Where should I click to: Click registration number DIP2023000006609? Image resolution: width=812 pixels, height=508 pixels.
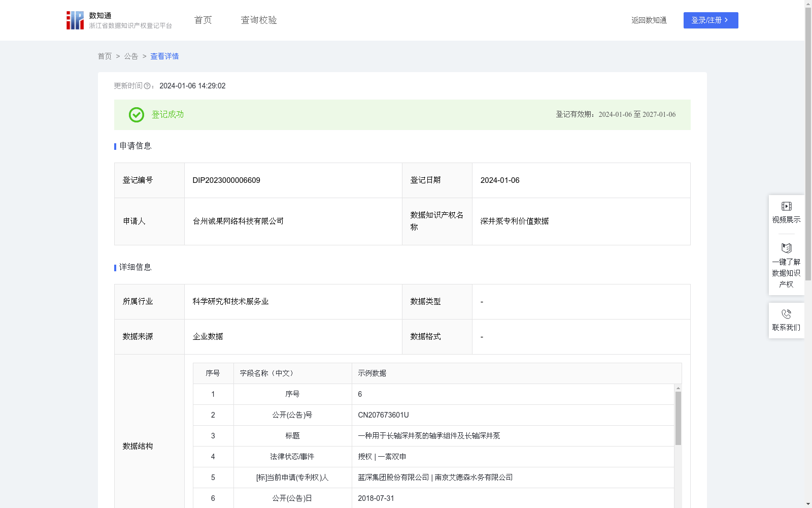[226, 180]
